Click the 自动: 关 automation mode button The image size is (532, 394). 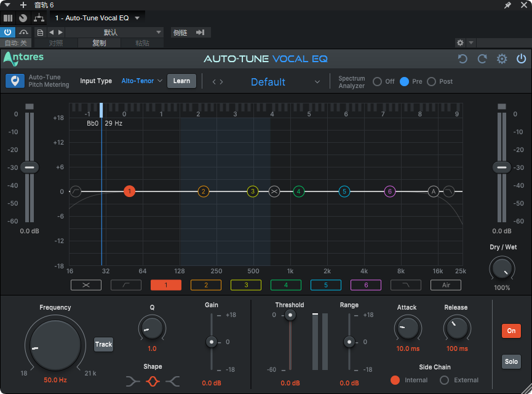15,43
